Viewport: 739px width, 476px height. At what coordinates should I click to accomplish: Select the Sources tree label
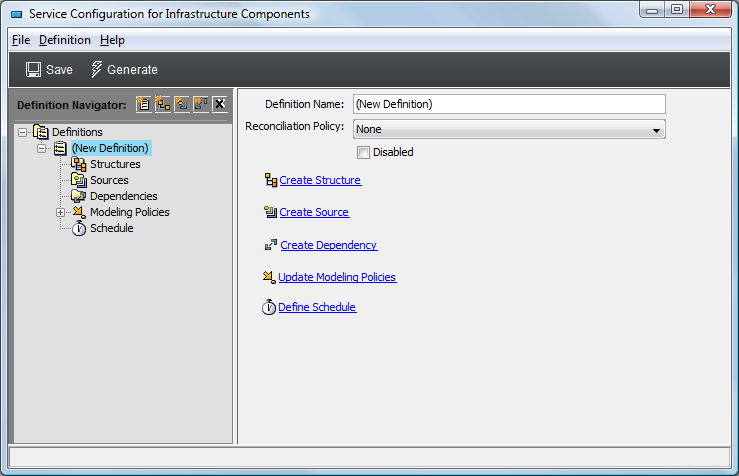(109, 180)
